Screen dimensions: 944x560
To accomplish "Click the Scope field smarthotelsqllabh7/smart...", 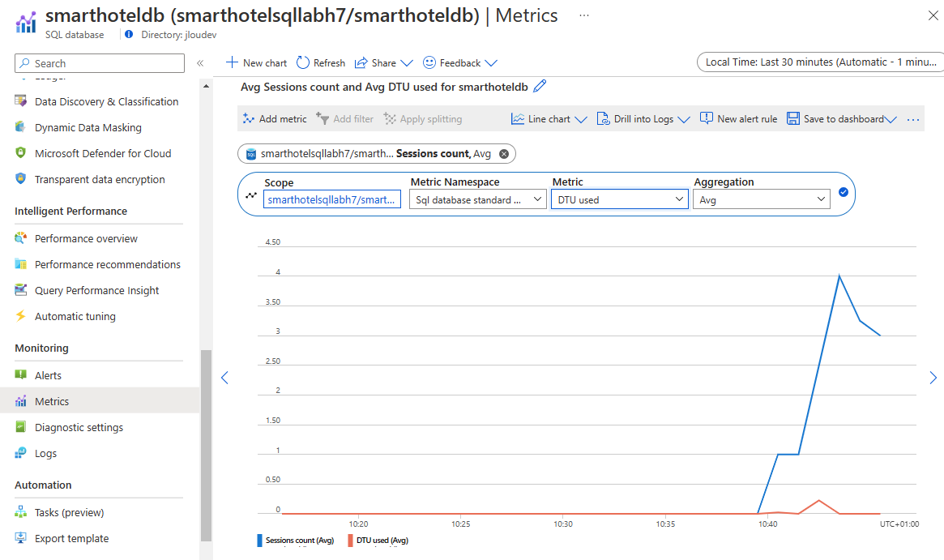I will (331, 199).
